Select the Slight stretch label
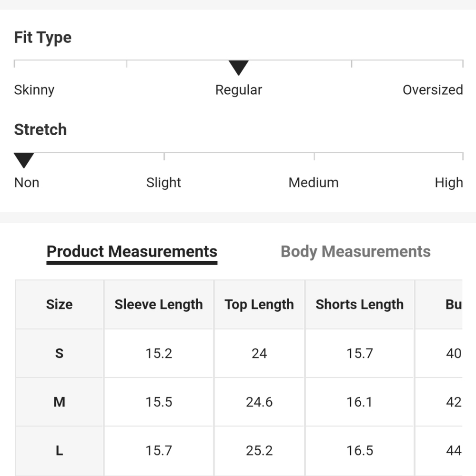 click(x=163, y=183)
